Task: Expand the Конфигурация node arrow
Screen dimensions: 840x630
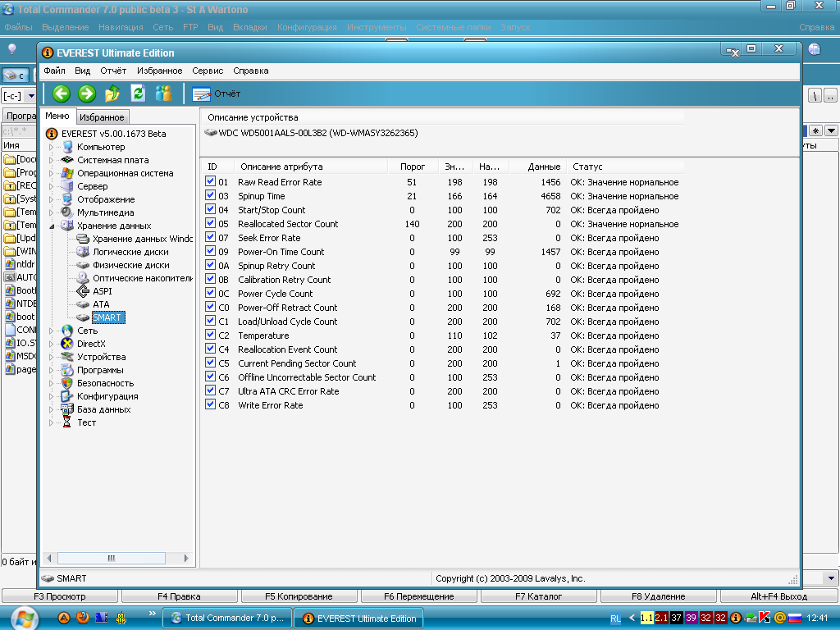Action: (x=52, y=396)
